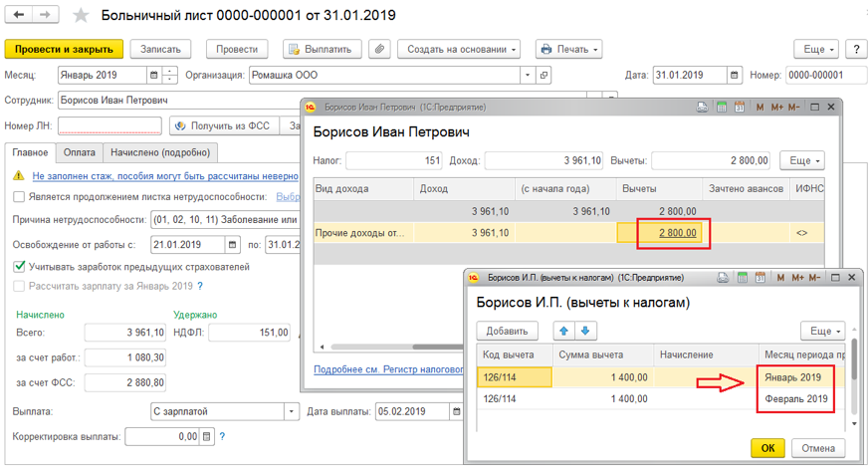Open the Еще menu in main toolbar
This screenshot has width=868, height=470.
pyautogui.click(x=816, y=49)
